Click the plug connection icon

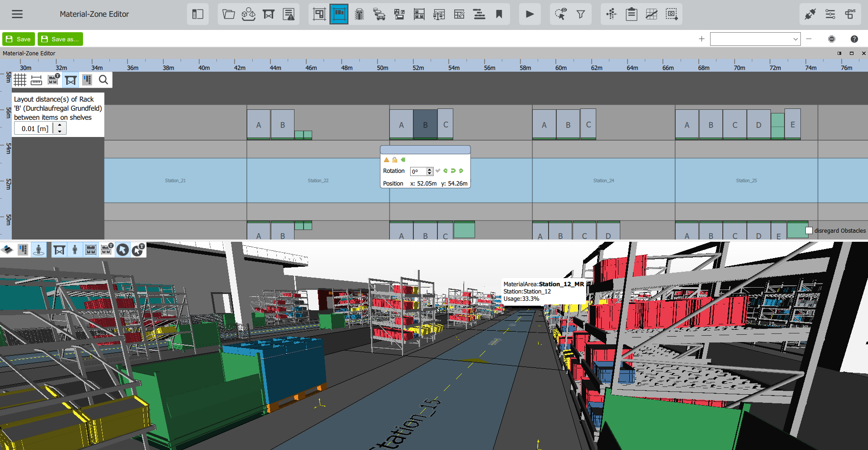pyautogui.click(x=810, y=14)
